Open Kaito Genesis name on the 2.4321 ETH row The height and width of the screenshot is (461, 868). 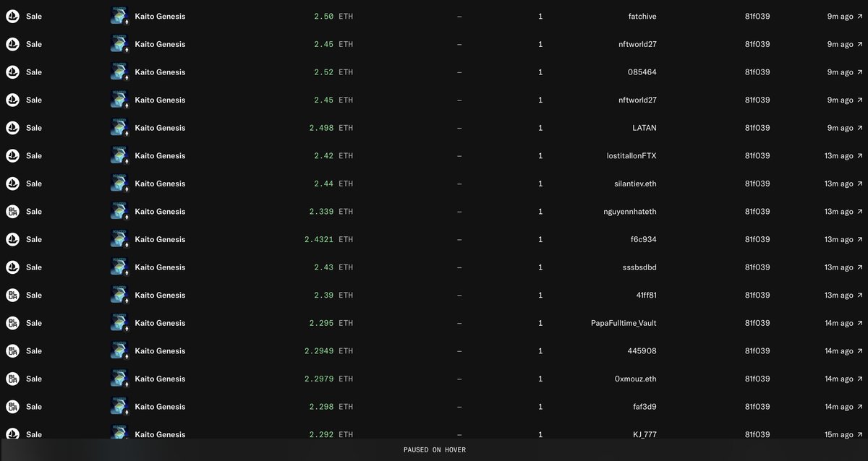(x=160, y=239)
